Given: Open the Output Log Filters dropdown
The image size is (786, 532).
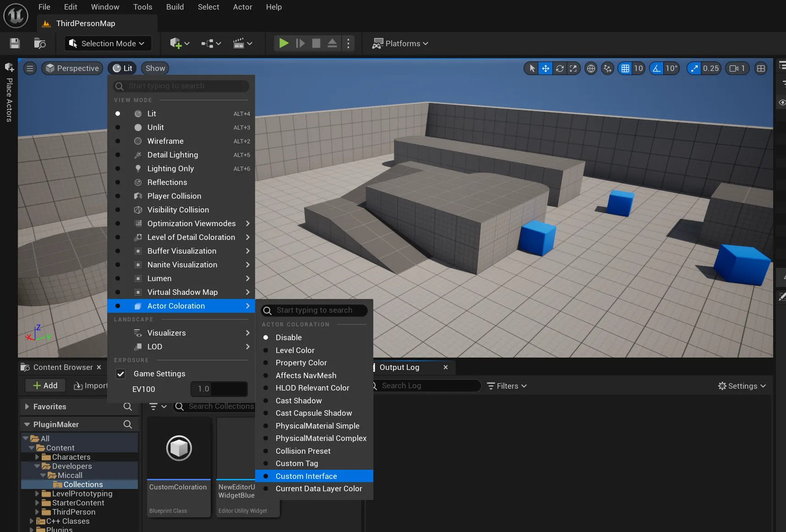Looking at the screenshot, I should [507, 386].
